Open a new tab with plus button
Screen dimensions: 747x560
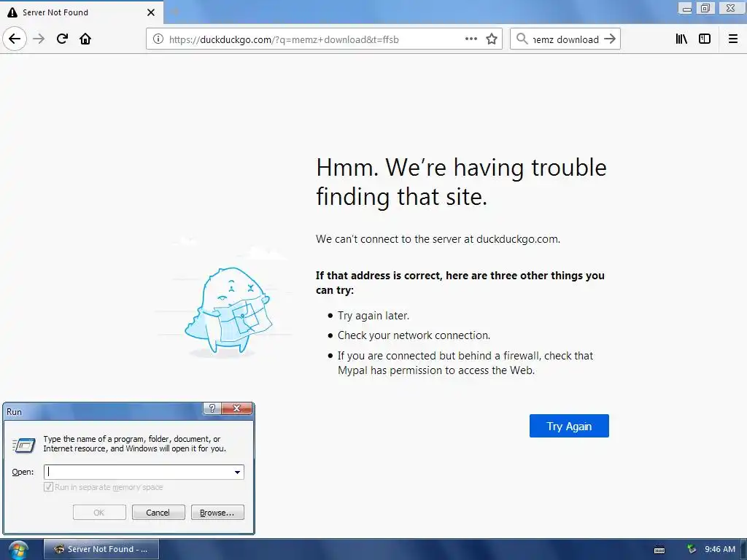coord(175,12)
